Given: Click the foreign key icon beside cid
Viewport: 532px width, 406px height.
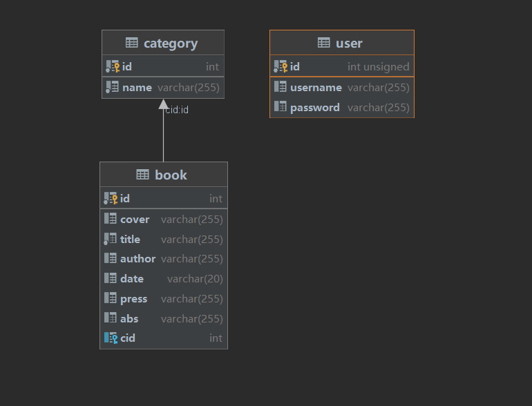Looking at the screenshot, I should [x=111, y=338].
